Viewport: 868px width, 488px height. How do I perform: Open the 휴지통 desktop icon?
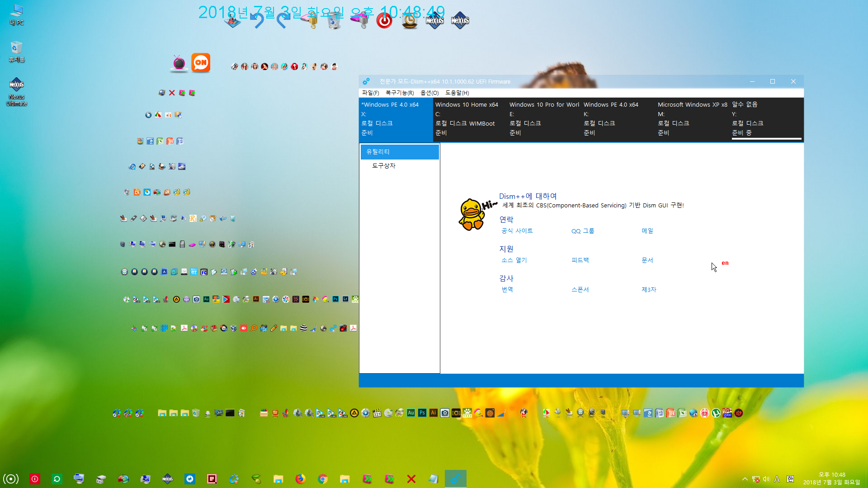click(17, 52)
